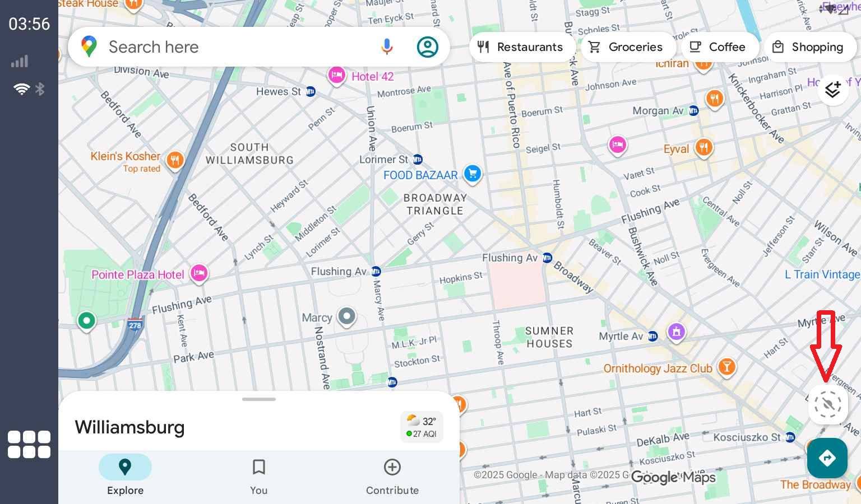Toggle the Coffee filter chip
861x504 pixels.
pos(719,47)
